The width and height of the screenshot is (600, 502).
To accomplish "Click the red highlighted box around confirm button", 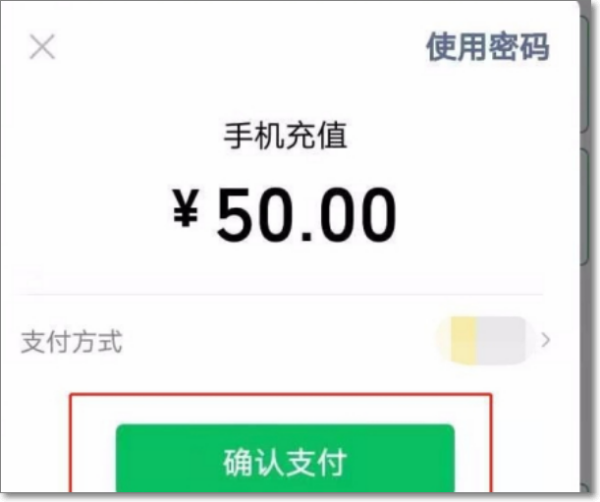I will 280,443.
